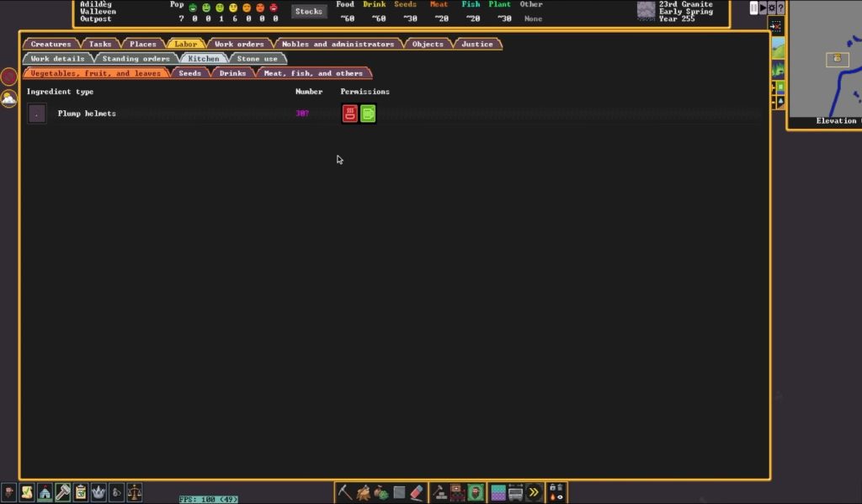Select the Vegetables, fruit, and leaves tab
Screen dimensions: 862x504
(96, 73)
